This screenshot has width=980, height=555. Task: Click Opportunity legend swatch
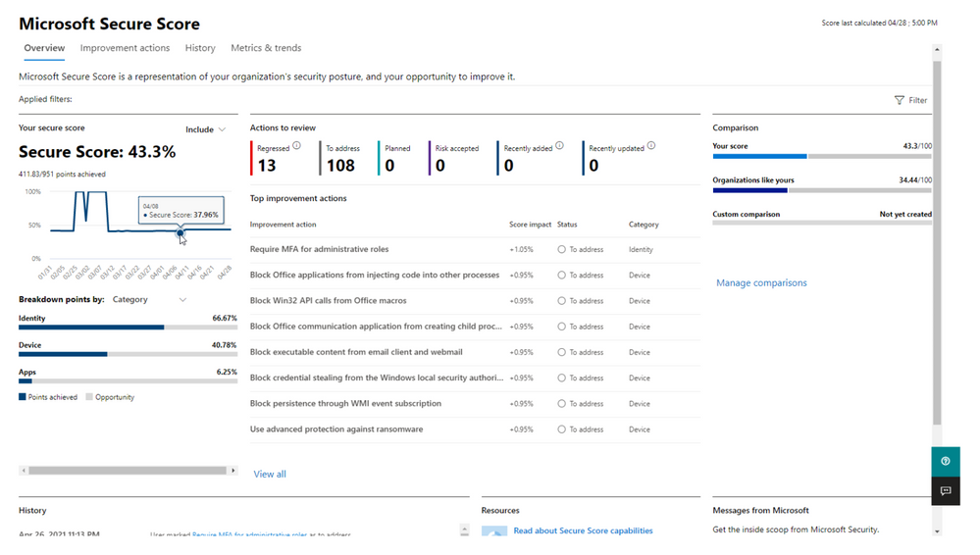click(x=89, y=397)
